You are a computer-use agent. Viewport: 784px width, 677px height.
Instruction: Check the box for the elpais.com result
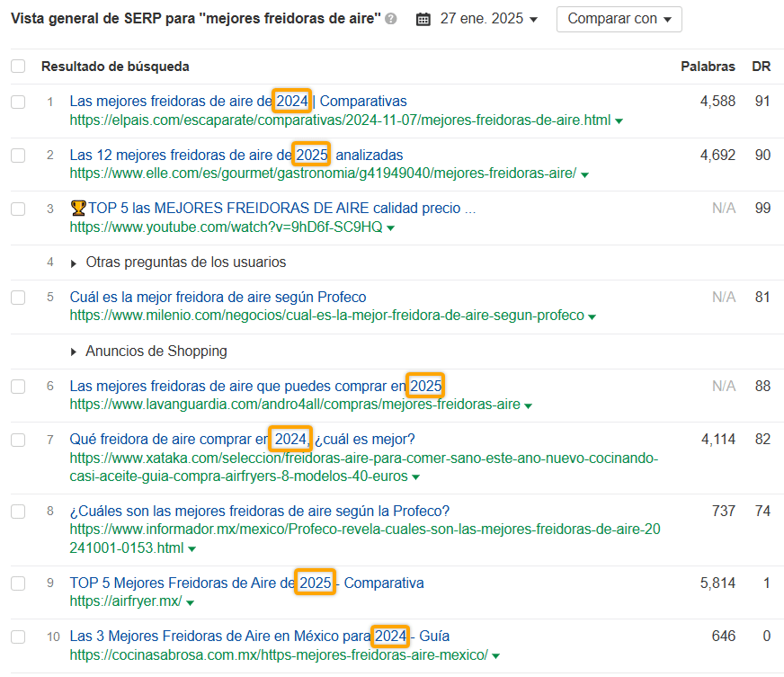click(x=18, y=102)
